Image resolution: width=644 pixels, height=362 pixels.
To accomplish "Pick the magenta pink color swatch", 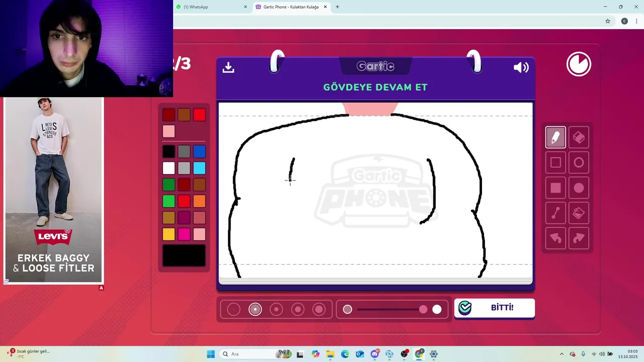I will (184, 234).
